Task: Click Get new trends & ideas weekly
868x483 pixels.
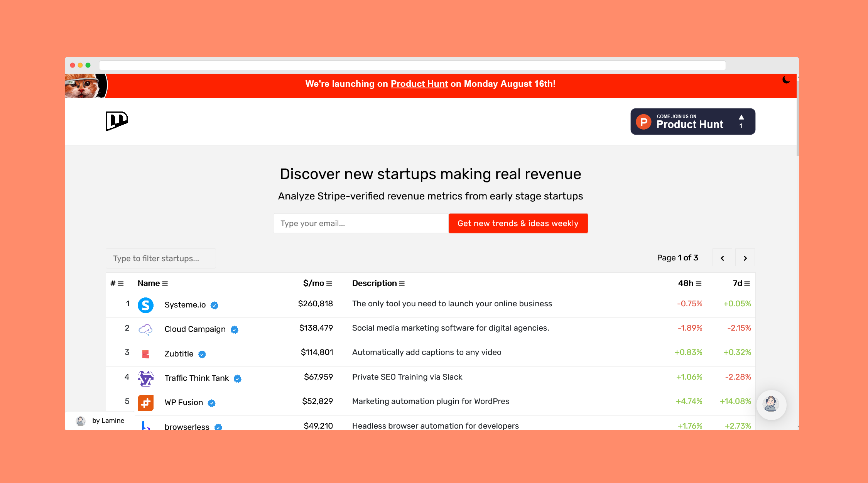Action: click(x=518, y=223)
